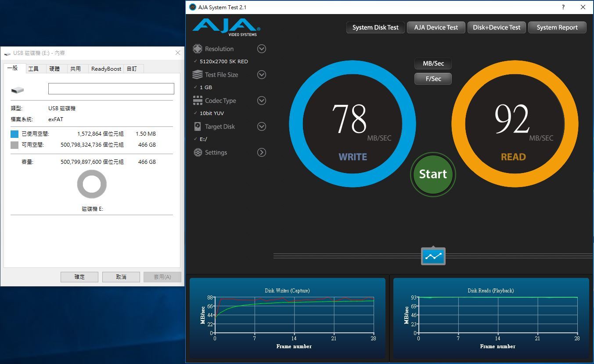Click the blue used space color swatch

point(14,134)
